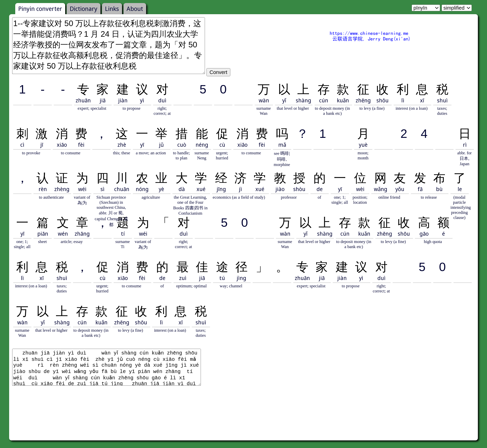Click the definition 'high quota'
This screenshot has width=487, height=448.
433,242
